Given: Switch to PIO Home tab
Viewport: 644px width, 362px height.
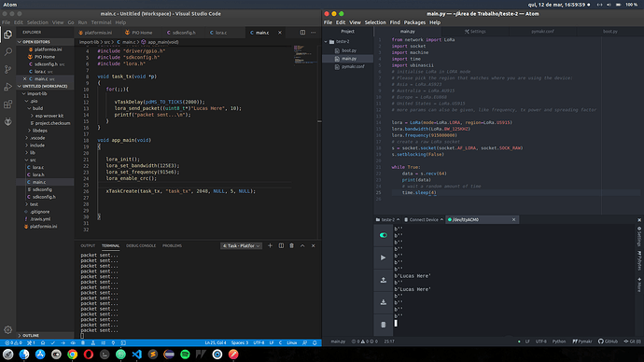Looking at the screenshot, I should click(x=142, y=33).
